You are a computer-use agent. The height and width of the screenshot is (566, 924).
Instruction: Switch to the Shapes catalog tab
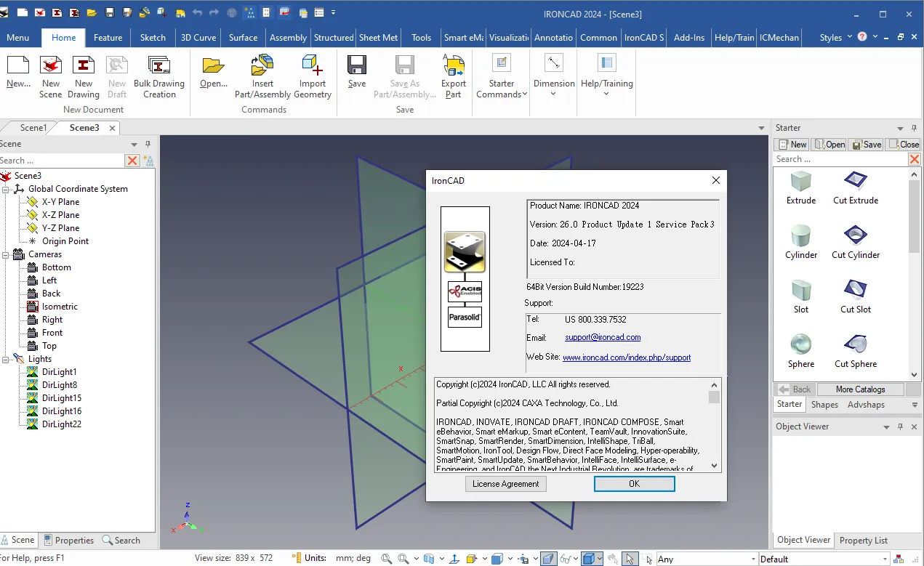(824, 405)
